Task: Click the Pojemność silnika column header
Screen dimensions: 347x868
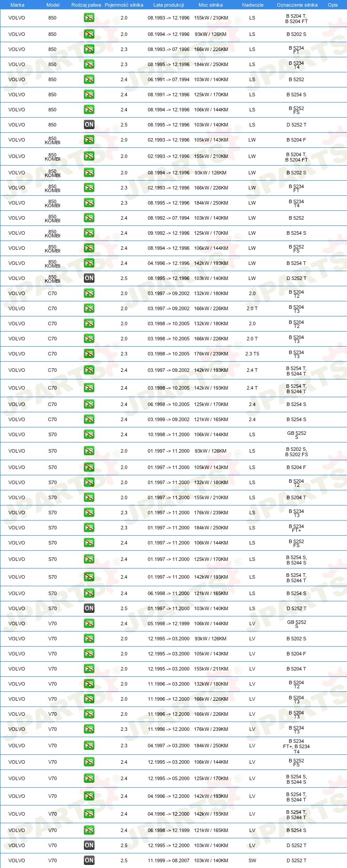Action: click(x=124, y=5)
